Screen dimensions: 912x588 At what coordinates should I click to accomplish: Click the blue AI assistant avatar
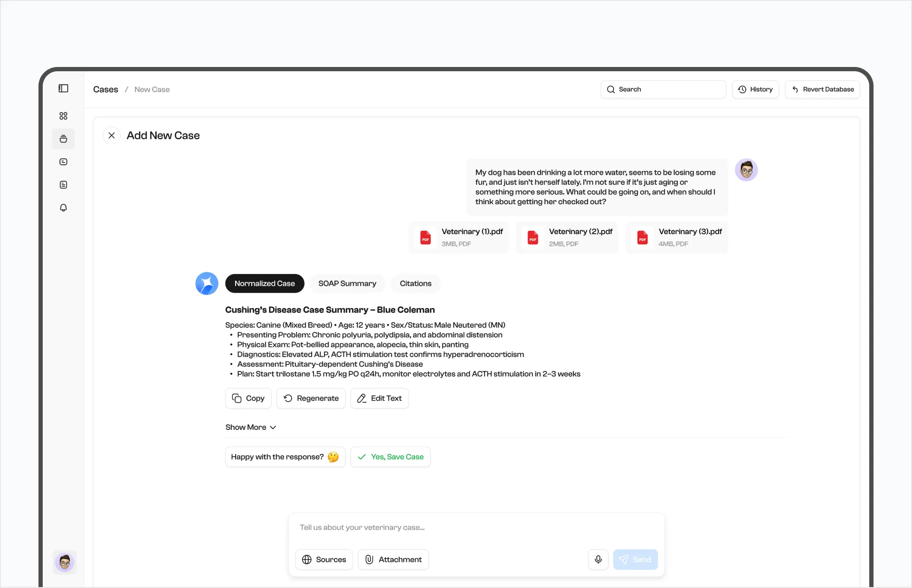(207, 284)
